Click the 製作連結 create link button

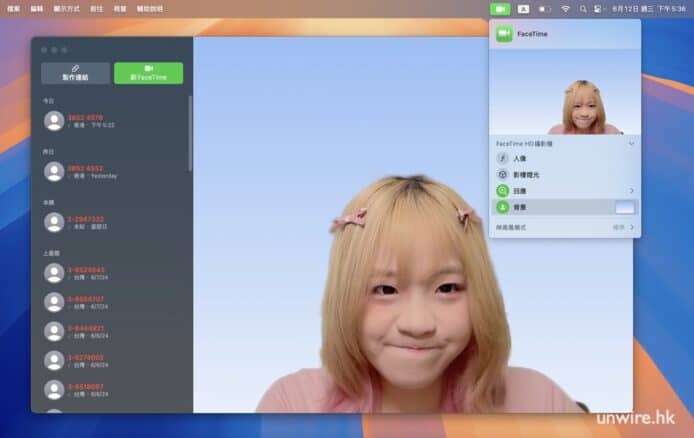(x=75, y=73)
